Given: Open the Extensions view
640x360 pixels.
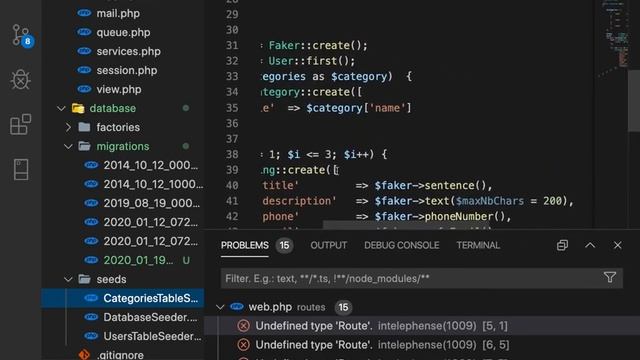Looking at the screenshot, I should (x=20, y=124).
